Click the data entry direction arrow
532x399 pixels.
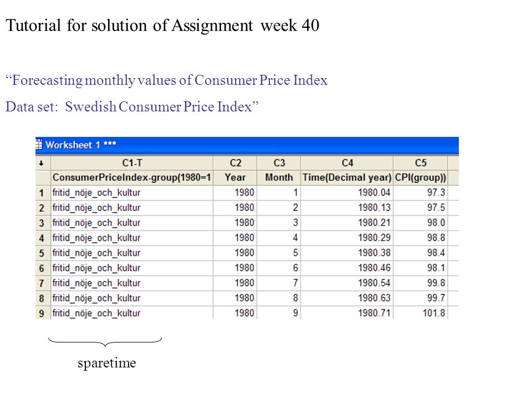point(42,163)
